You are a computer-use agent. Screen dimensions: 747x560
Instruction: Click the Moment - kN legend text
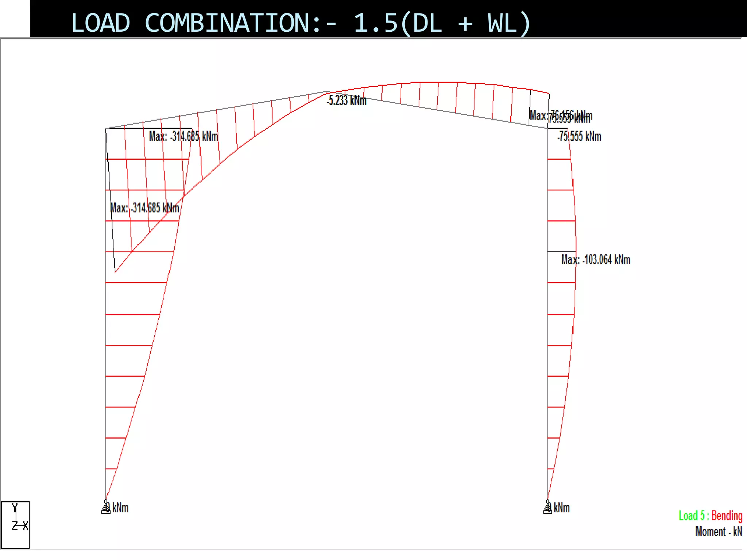[719, 532]
